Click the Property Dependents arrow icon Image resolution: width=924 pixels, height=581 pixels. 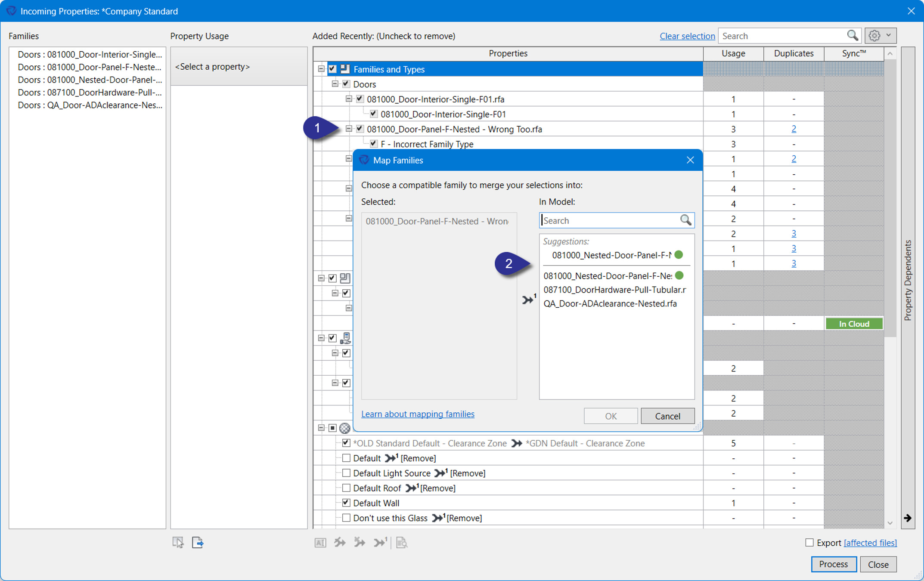point(908,518)
